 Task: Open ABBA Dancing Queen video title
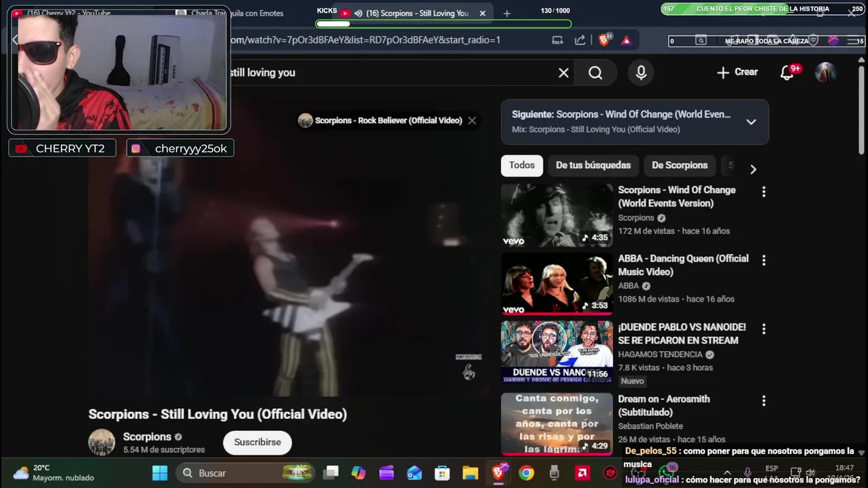(x=684, y=265)
